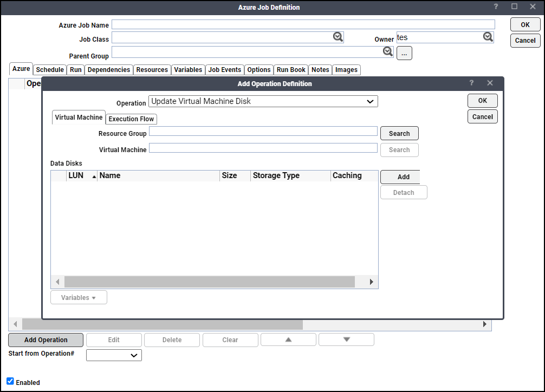Click the move operation up arrow button
This screenshot has height=392, width=545.
click(x=289, y=339)
